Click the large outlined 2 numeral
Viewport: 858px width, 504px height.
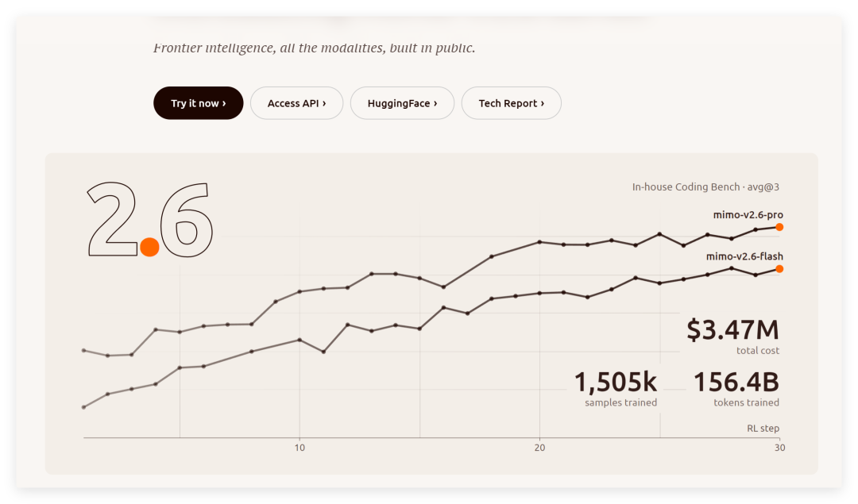114,219
